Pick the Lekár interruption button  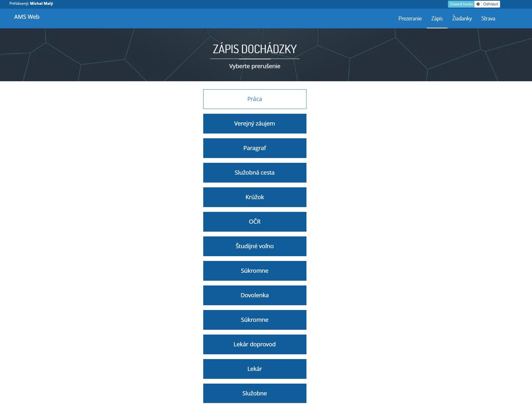pos(255,369)
